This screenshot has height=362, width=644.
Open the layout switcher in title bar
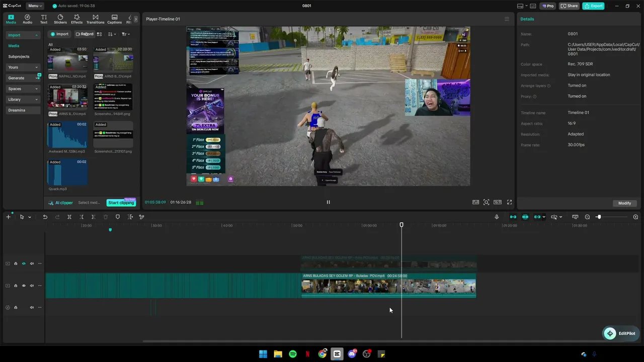522,6
